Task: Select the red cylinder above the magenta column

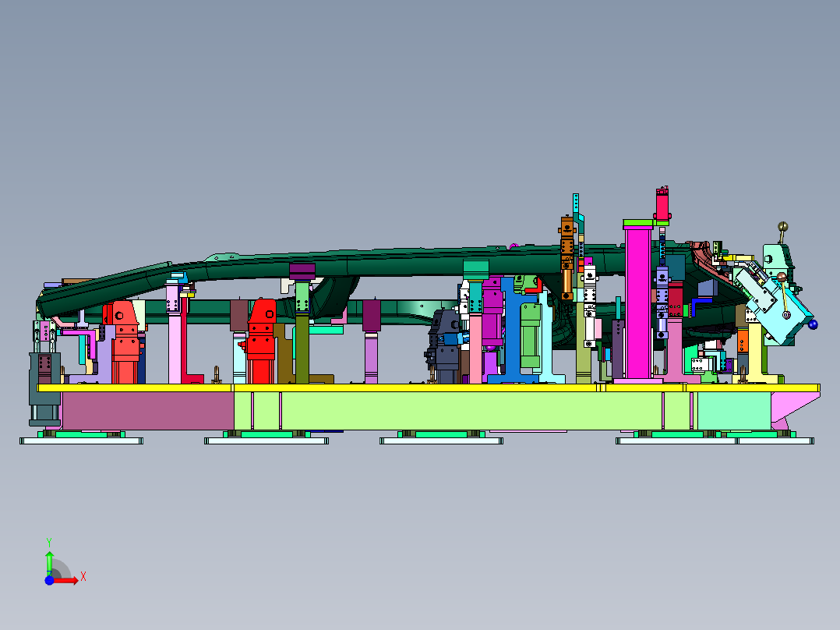Action: click(x=662, y=204)
